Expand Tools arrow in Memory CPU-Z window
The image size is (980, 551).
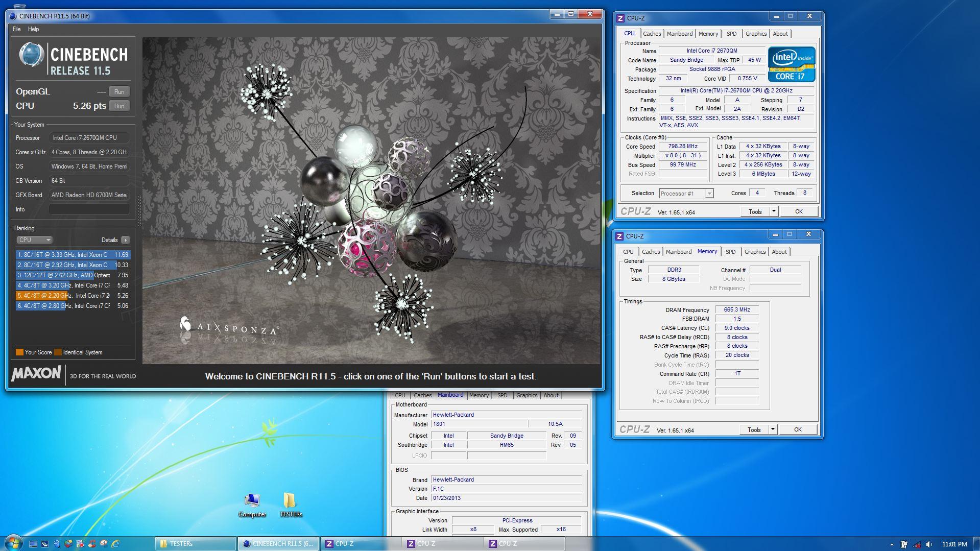tap(773, 430)
